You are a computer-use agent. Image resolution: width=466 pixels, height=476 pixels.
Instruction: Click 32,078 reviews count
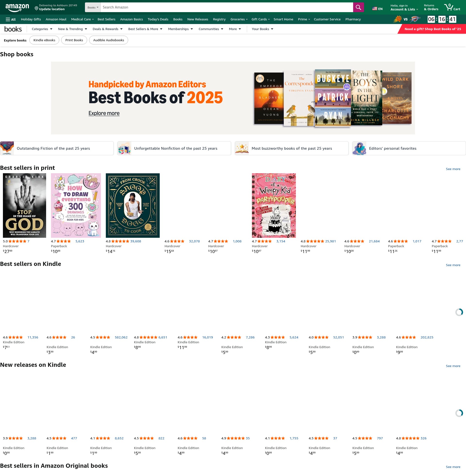194,241
